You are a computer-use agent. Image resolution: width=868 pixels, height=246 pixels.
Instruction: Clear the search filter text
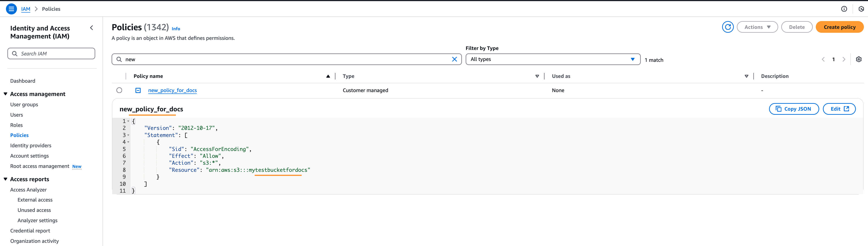click(x=454, y=59)
